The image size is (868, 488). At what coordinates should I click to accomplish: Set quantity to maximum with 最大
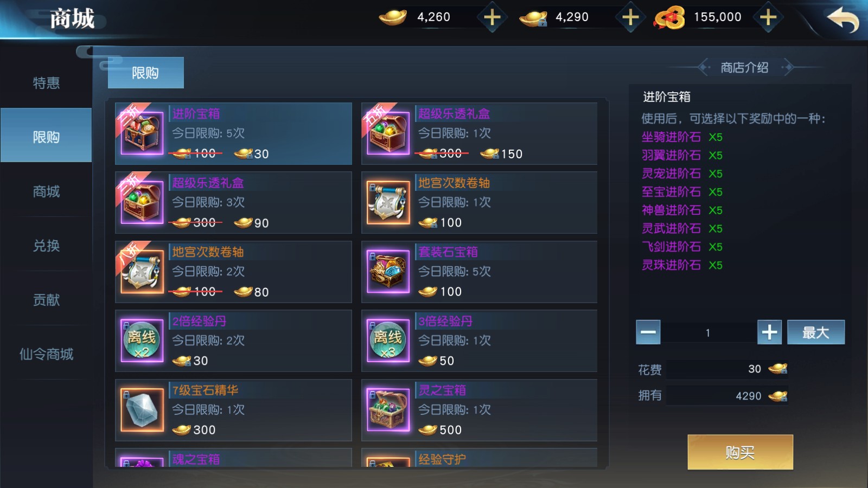point(816,332)
